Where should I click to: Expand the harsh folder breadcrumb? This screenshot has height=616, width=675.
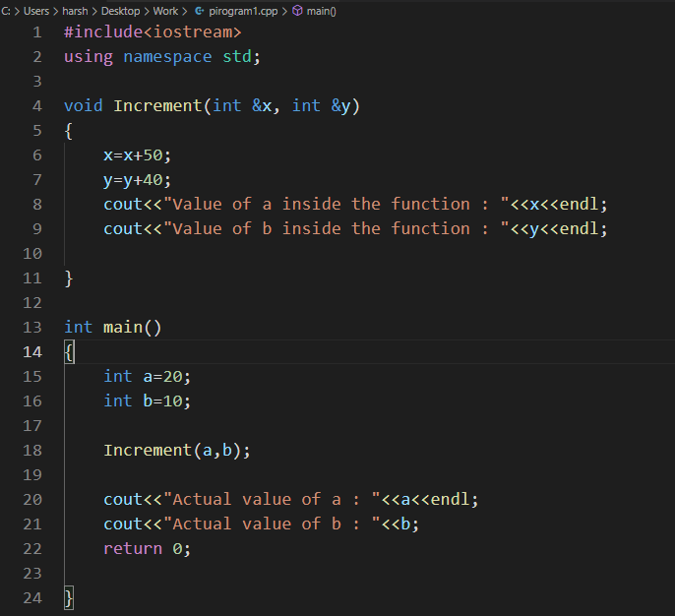pos(75,11)
